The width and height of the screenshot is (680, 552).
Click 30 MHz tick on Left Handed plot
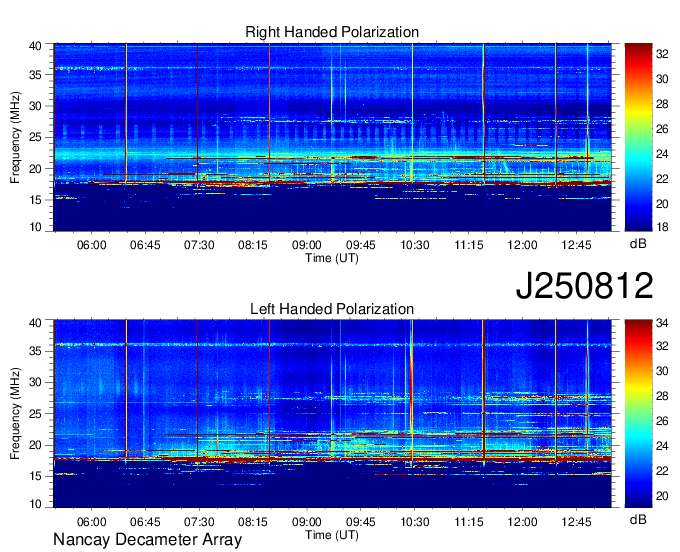(35, 382)
